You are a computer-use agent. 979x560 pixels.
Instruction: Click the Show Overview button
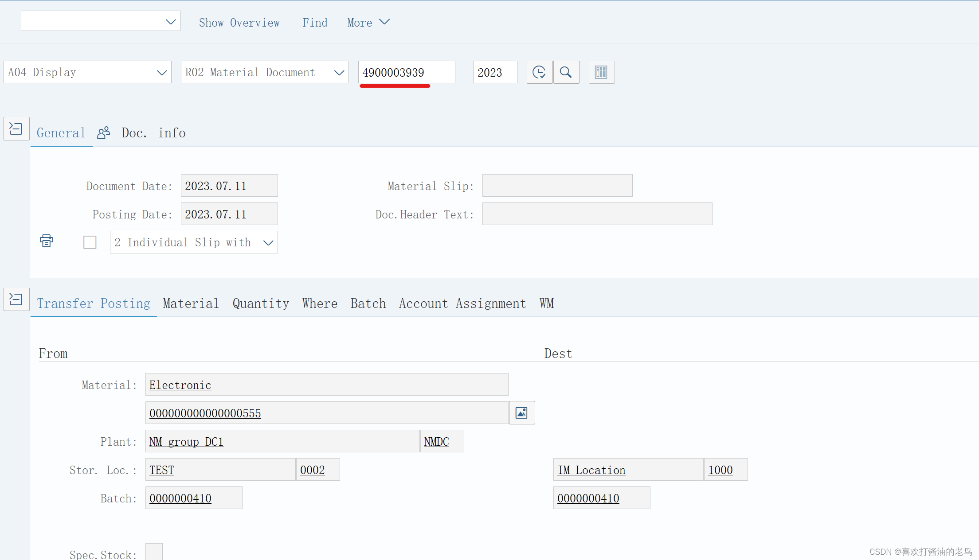(239, 22)
